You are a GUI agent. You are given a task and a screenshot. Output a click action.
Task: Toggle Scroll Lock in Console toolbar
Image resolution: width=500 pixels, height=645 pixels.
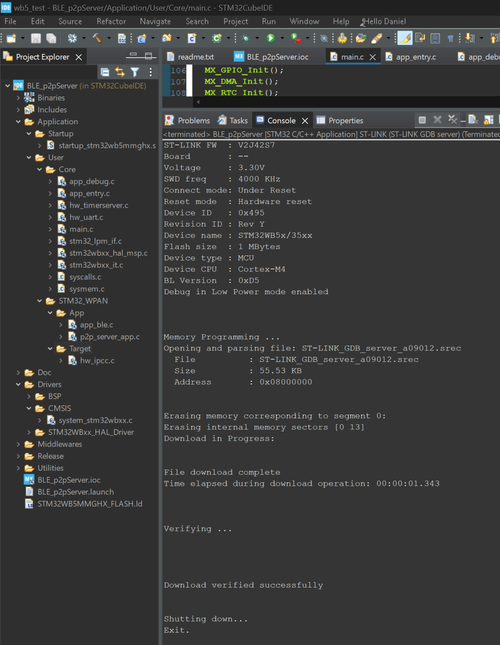pos(488,120)
